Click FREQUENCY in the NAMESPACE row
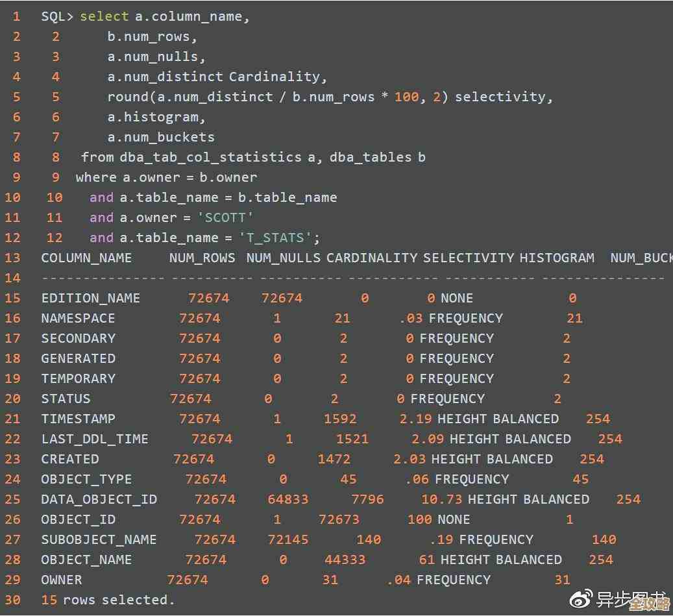Viewport: 673px width, 616px height. pos(467,317)
